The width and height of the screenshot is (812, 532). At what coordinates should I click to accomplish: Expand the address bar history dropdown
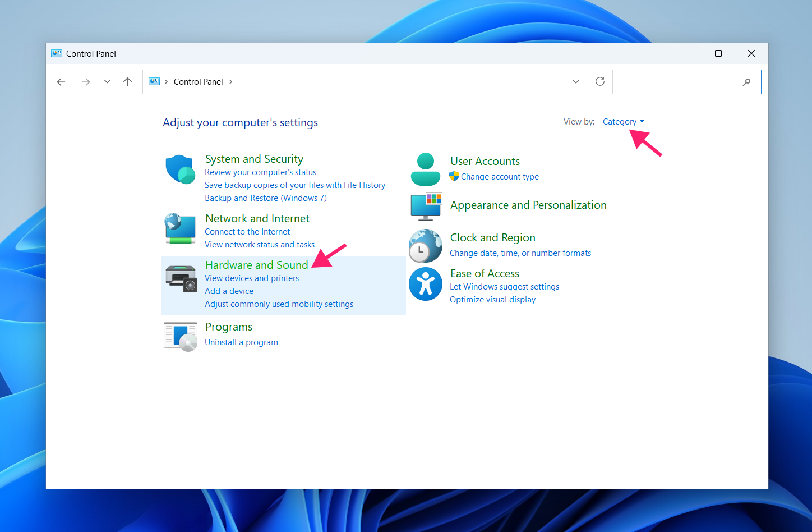pyautogui.click(x=576, y=81)
